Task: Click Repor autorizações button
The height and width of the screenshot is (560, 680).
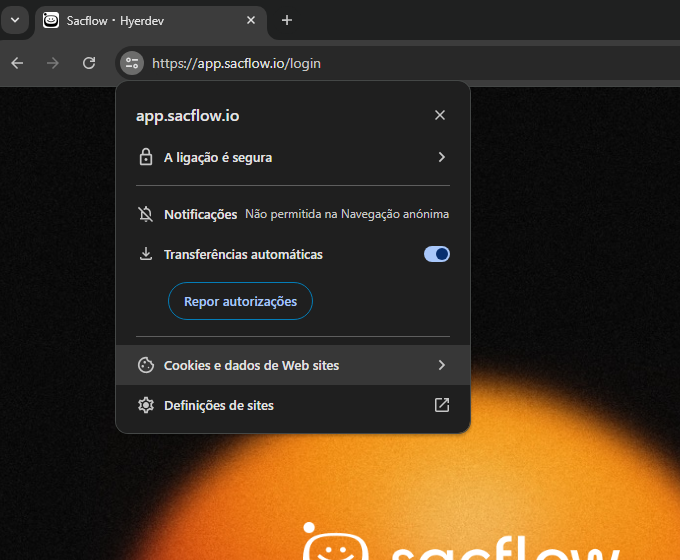Action: point(240,301)
